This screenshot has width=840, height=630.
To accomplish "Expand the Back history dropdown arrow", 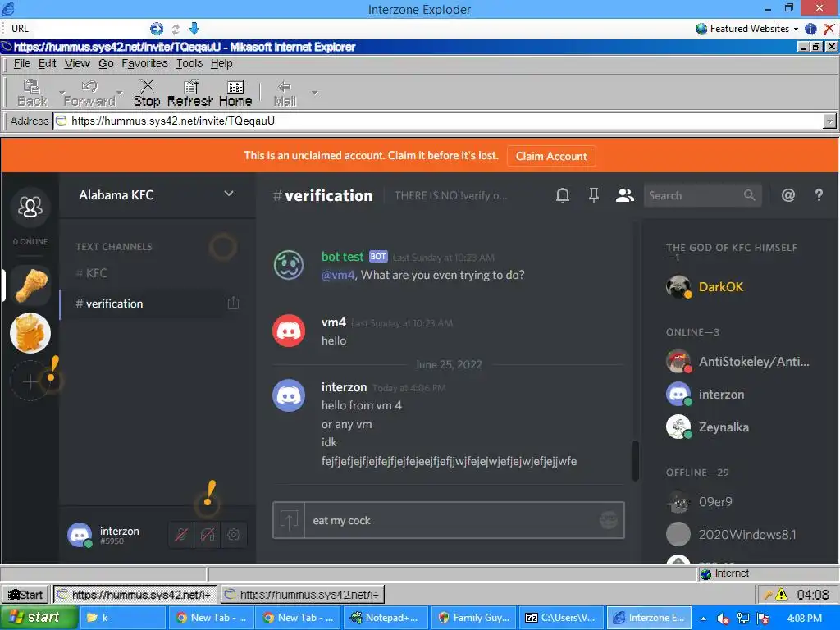I will click(x=62, y=93).
